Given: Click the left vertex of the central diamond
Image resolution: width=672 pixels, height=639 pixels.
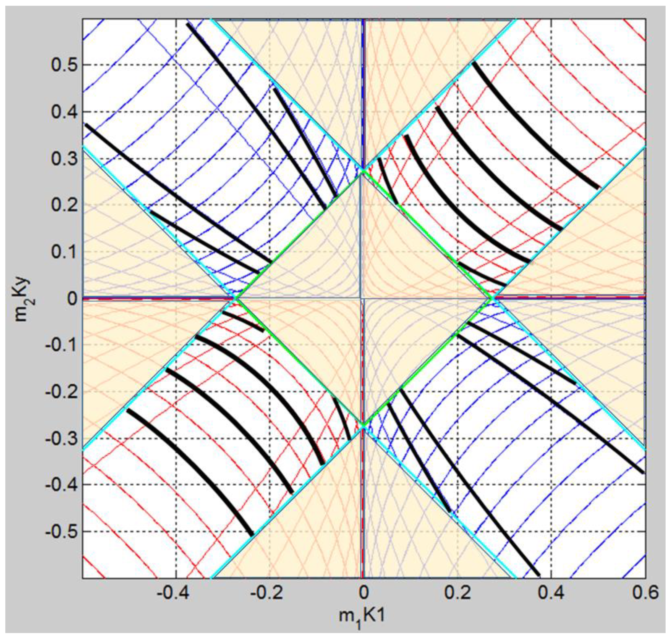Looking at the screenshot, I should pos(236,299).
